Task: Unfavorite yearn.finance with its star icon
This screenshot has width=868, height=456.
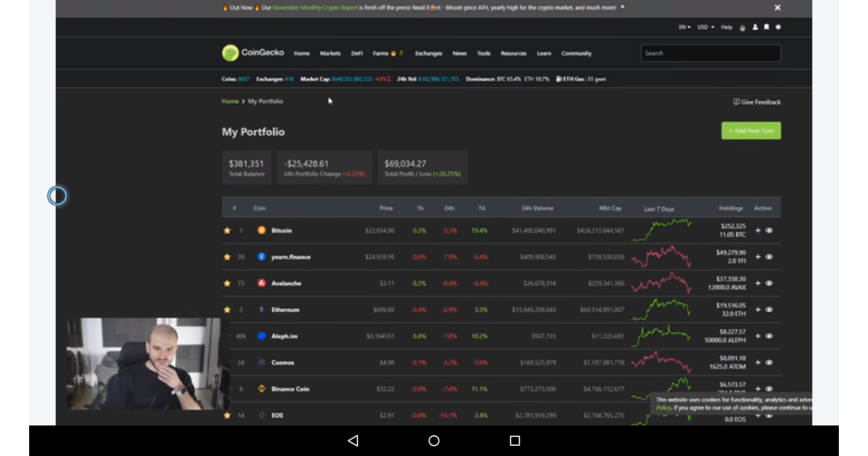Action: [226, 257]
